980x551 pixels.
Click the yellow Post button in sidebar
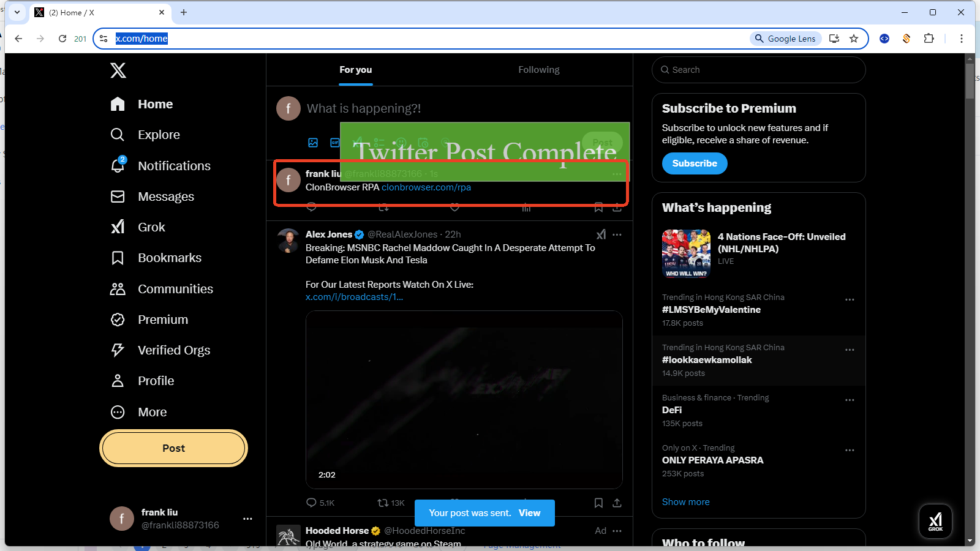click(x=173, y=448)
